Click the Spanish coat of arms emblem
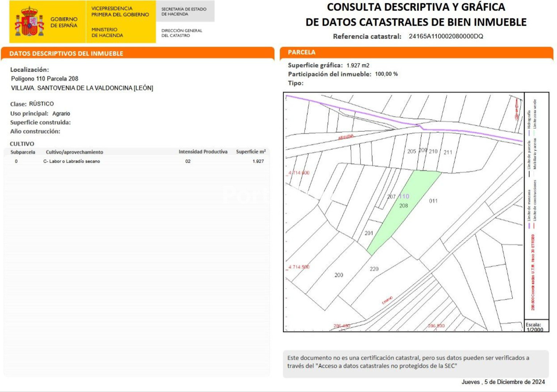The image size is (557, 392). pyautogui.click(x=29, y=22)
